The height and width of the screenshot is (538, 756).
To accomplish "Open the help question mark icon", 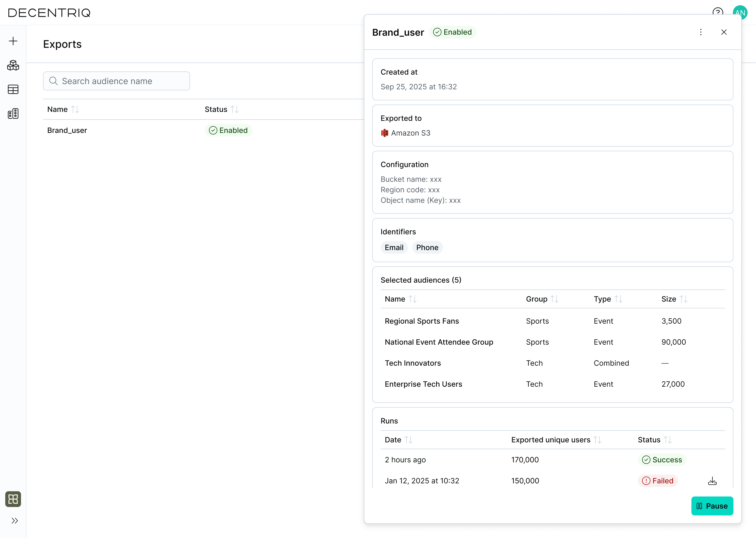I will [x=718, y=12].
